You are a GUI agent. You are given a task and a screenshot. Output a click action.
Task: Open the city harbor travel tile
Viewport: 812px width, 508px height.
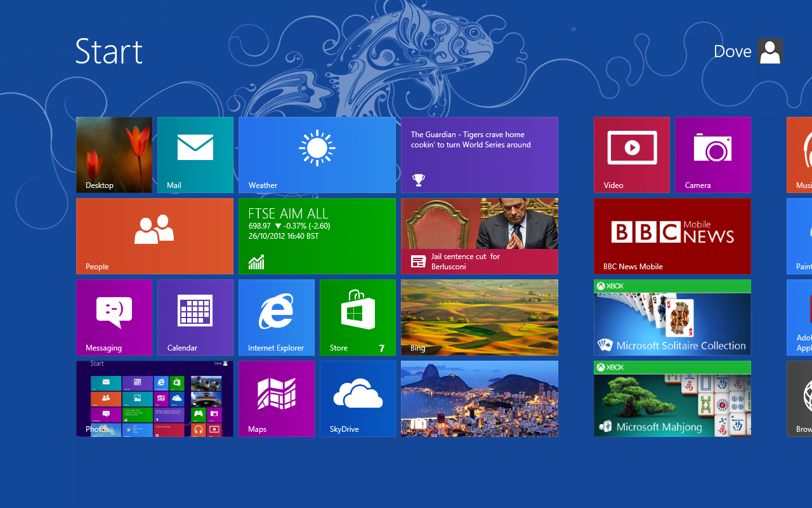(480, 399)
